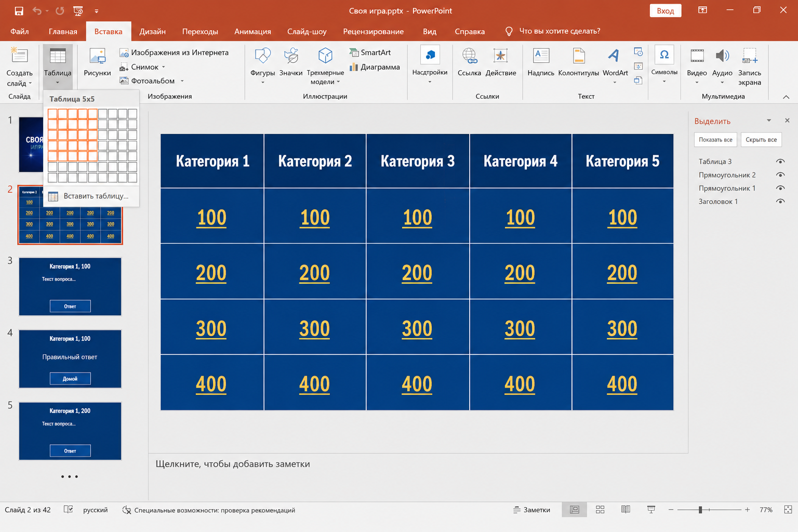
Task: Hide Прямоугольник 2 with eye icon
Action: tap(780, 175)
